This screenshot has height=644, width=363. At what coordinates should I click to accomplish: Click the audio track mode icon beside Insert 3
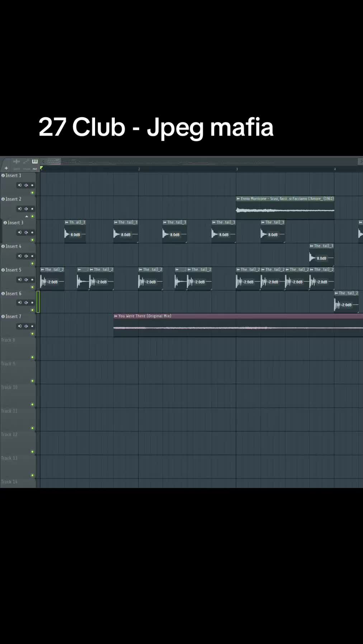click(x=5, y=223)
